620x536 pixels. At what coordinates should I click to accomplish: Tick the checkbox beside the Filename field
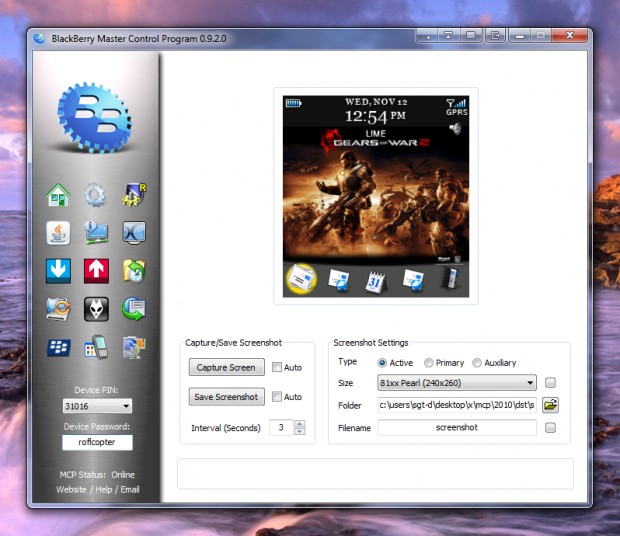550,427
